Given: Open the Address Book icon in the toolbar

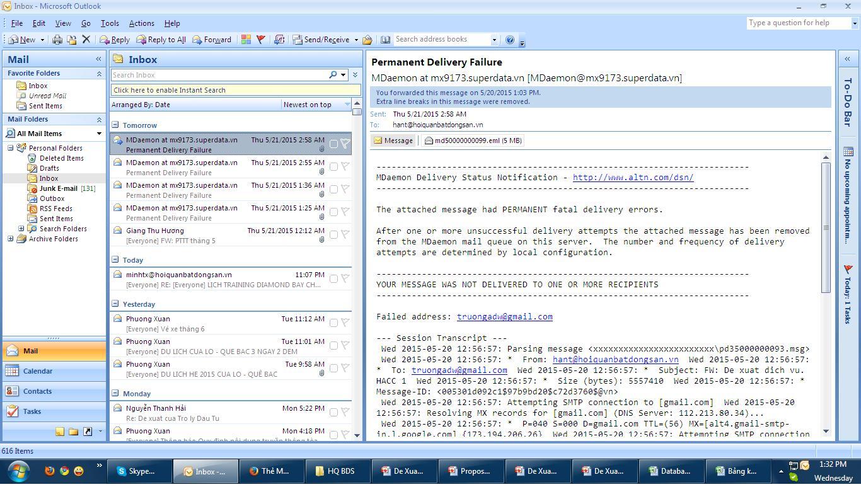Looking at the screenshot, I should tap(385, 40).
